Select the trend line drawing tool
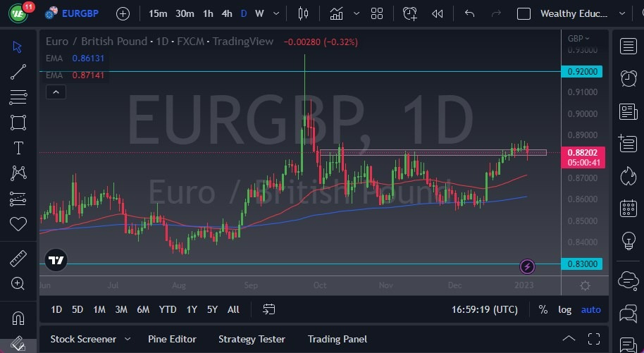The image size is (644, 353). [x=18, y=72]
